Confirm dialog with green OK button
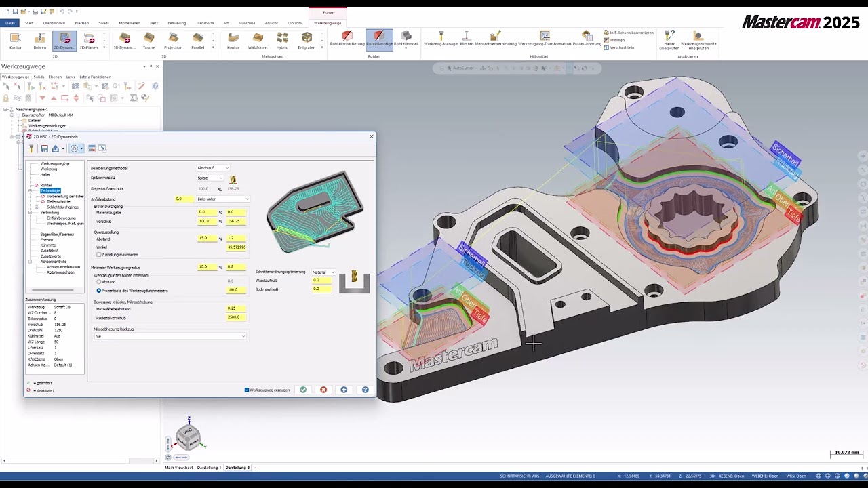This screenshot has width=868, height=488. [303, 390]
